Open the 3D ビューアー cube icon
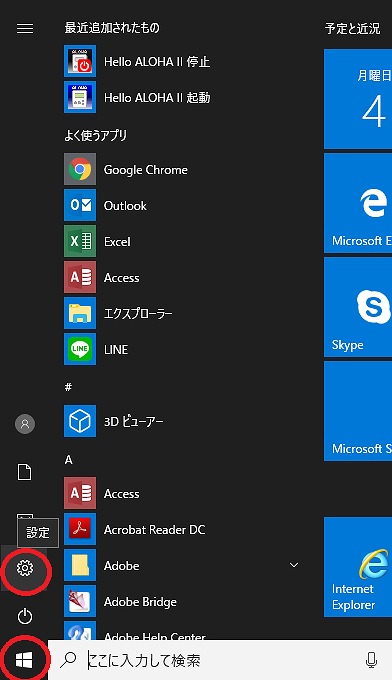Image resolution: width=392 pixels, height=680 pixels. pos(80,421)
